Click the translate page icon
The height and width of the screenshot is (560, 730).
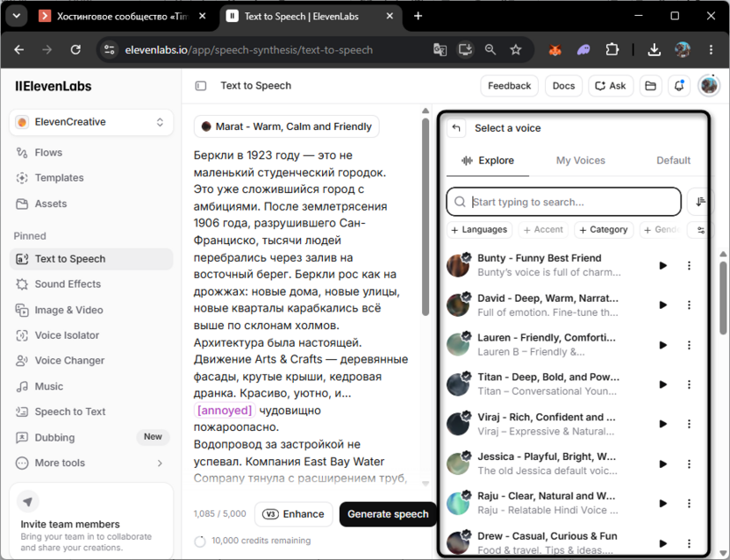coord(440,49)
